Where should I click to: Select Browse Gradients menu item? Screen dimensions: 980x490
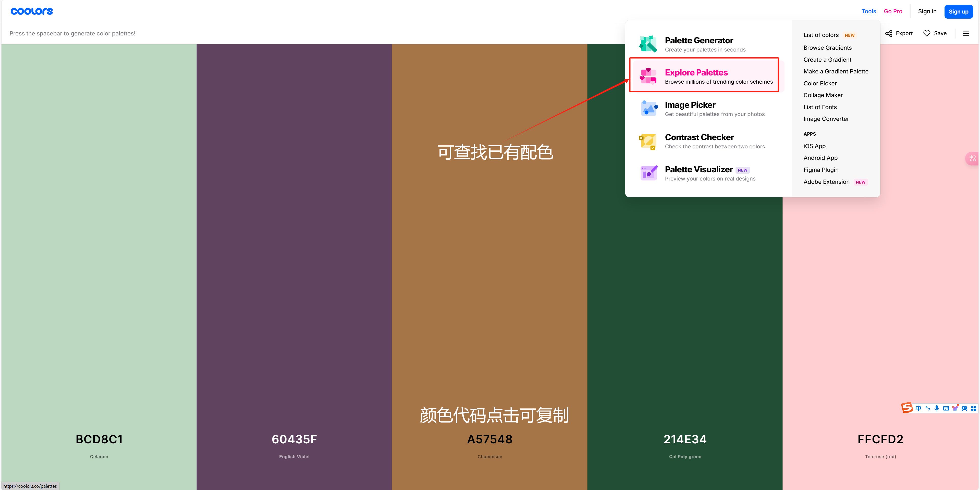(827, 47)
